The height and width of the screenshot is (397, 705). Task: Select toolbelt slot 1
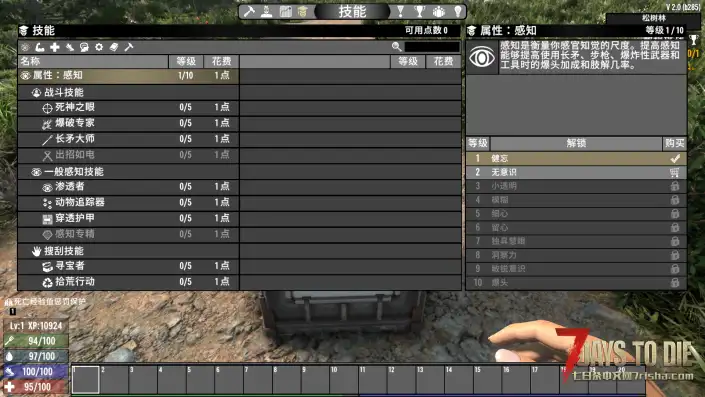click(x=85, y=380)
